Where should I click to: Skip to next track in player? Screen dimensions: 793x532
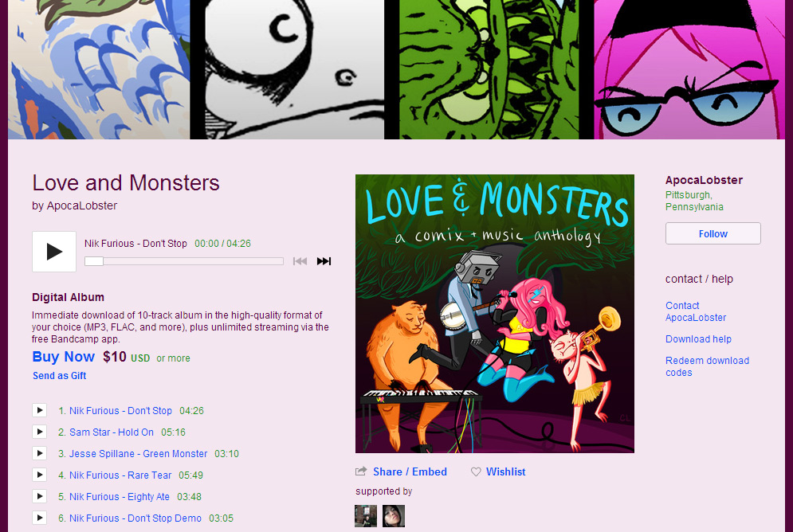coord(324,261)
